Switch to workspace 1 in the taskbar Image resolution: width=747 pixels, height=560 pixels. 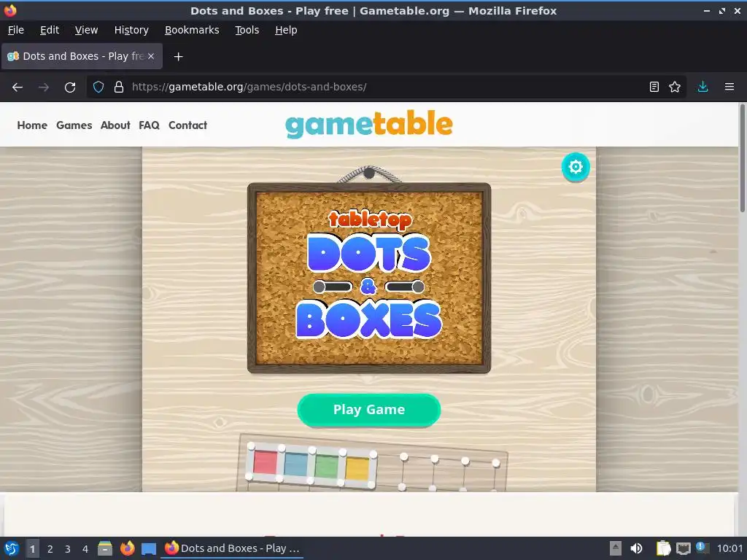pos(32,549)
